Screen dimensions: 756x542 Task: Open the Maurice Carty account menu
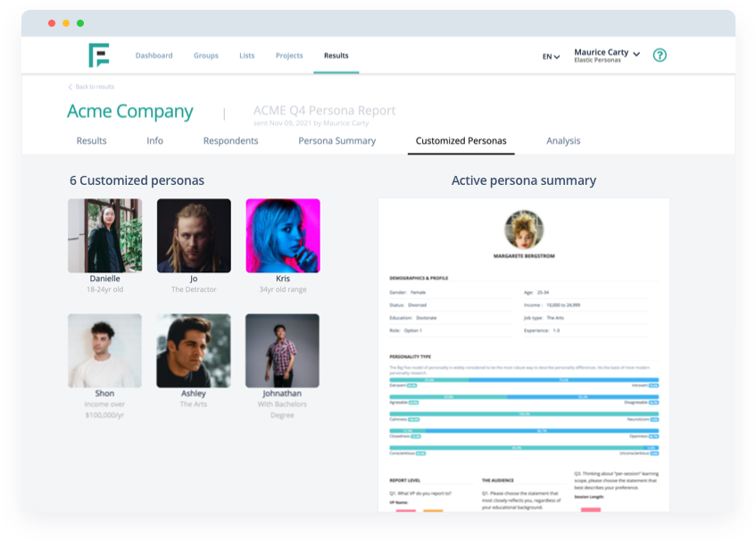[x=607, y=55]
